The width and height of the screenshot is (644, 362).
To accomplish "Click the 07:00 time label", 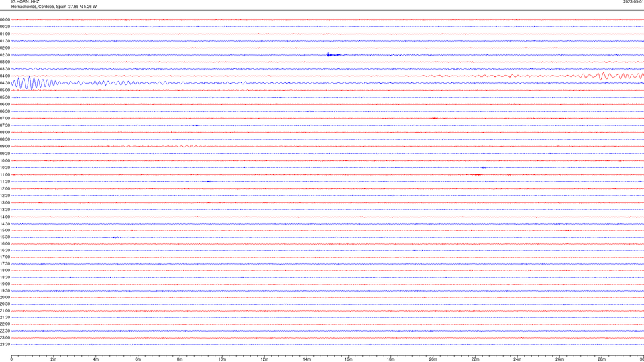I will pos(5,118).
